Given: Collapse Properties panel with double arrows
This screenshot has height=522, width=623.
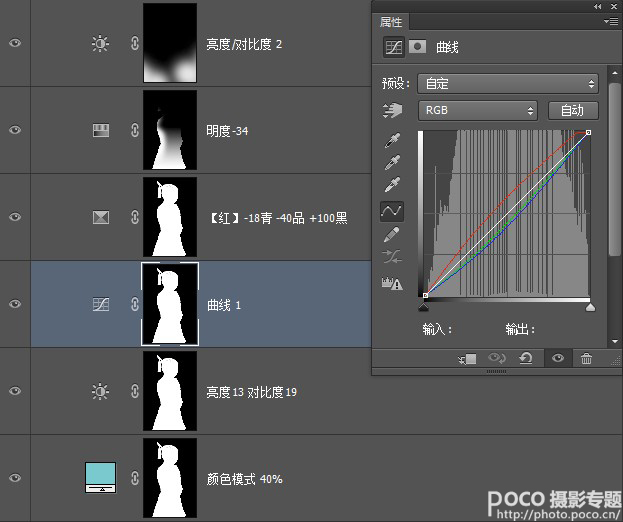Looking at the screenshot, I should [598, 6].
